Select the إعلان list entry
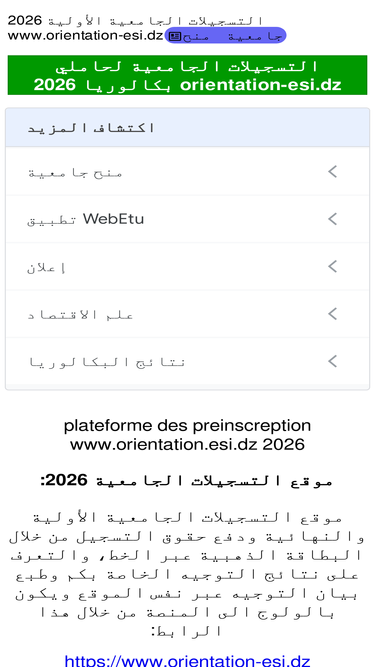Image resolution: width=375 pixels, height=667 pixels. (188, 267)
